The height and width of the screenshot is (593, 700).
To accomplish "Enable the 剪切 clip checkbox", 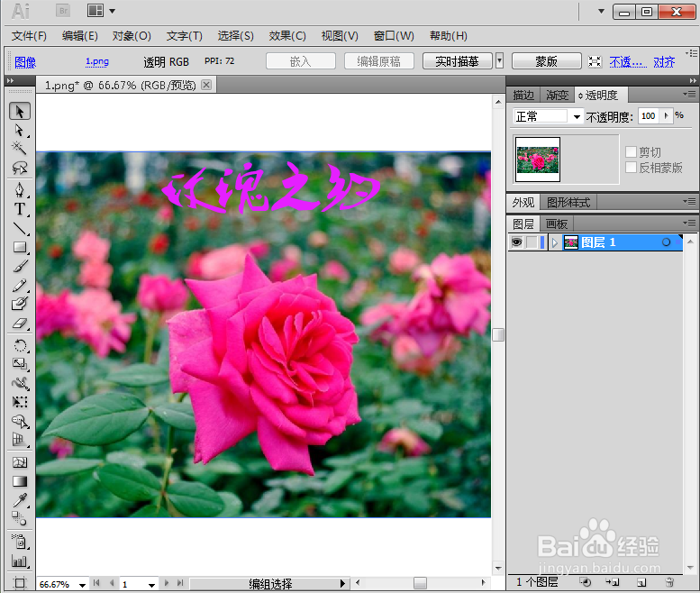I will [631, 151].
